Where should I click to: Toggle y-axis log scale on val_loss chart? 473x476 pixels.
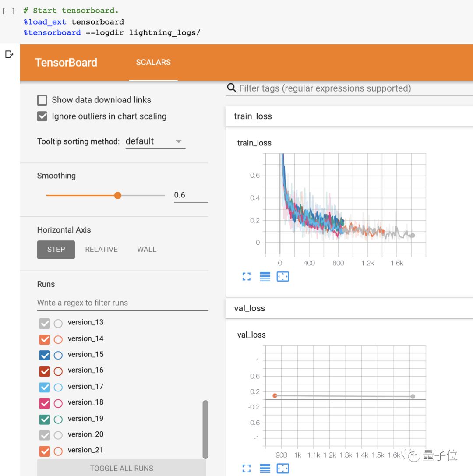point(265,469)
